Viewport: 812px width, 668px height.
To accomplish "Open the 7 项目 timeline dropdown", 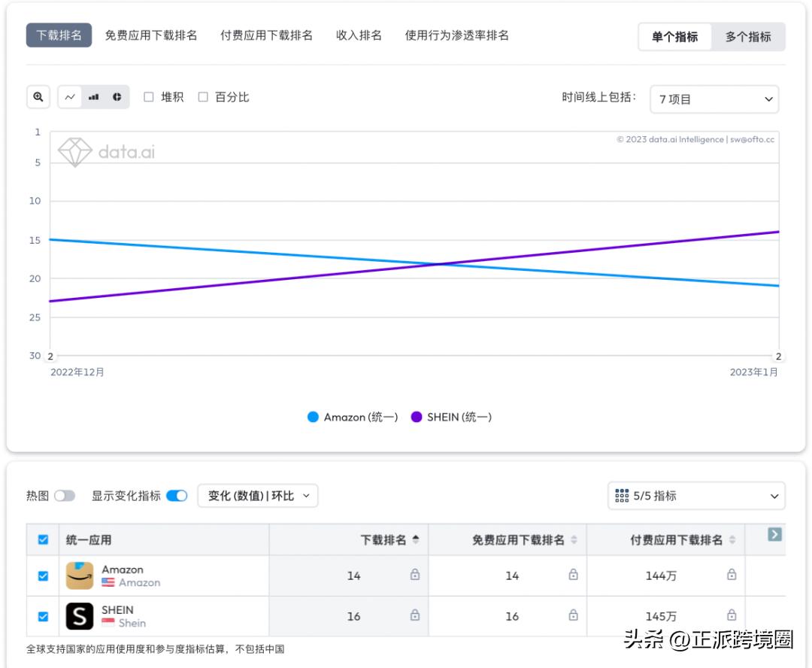I will coord(713,99).
